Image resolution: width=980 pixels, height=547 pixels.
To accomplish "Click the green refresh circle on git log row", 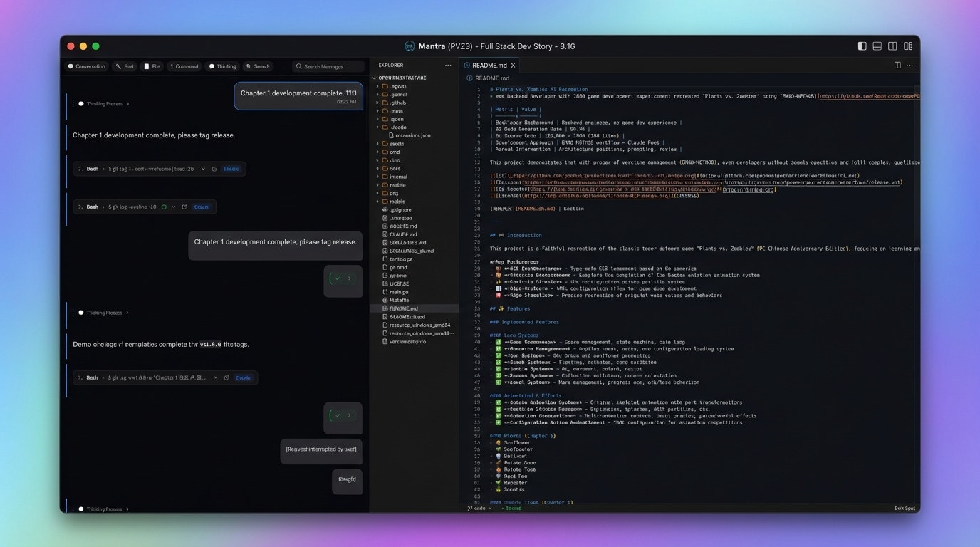I will pos(164,207).
